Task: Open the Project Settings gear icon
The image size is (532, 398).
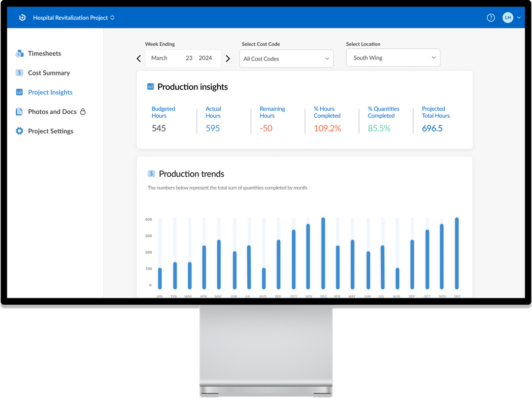Action: pos(19,131)
